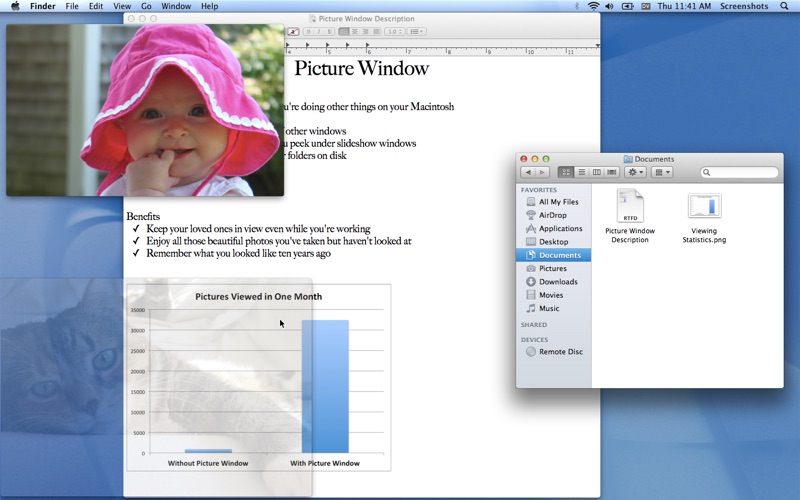The width and height of the screenshot is (800, 500).
Task: Click the battery status icon
Action: pyautogui.click(x=628, y=6)
